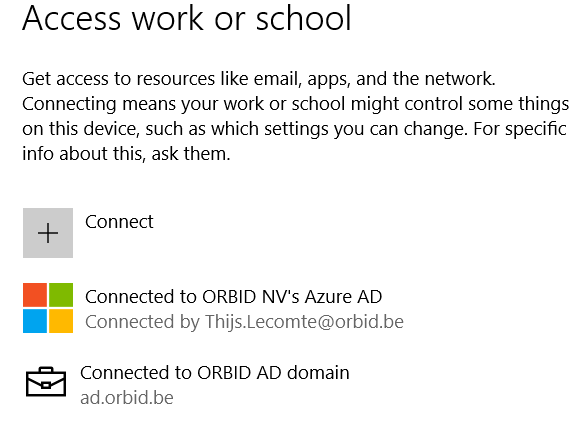Click the yellow square of Microsoft logo
577x429 pixels.
tap(61, 321)
